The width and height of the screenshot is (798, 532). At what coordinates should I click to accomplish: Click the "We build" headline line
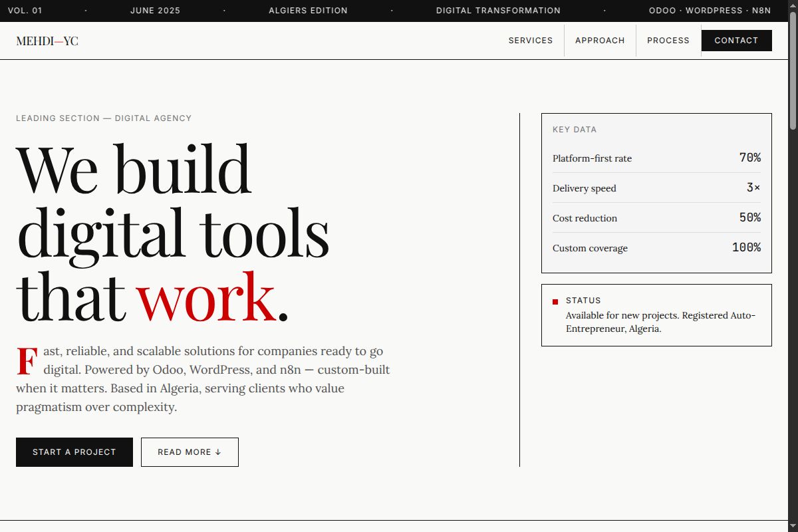point(134,170)
